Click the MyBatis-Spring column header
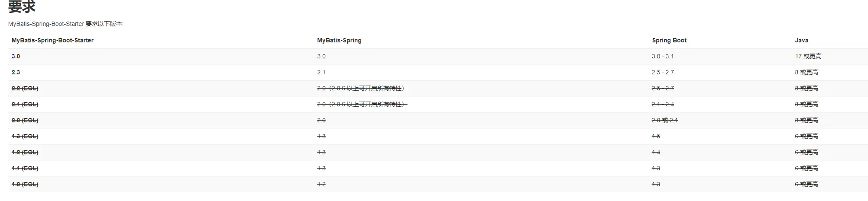Image resolution: width=868 pixels, height=201 pixels. [339, 40]
